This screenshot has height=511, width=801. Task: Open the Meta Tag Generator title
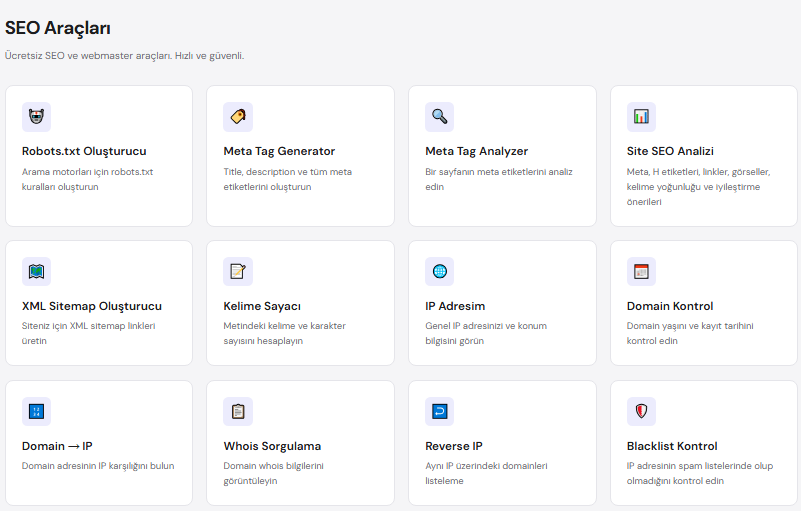click(279, 151)
